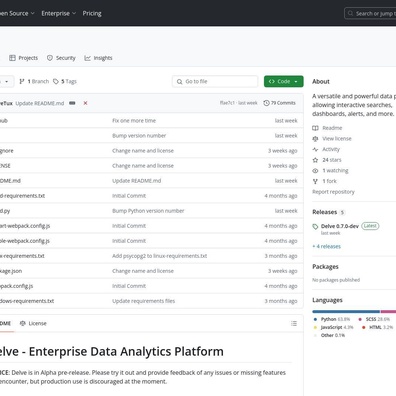Open the 24 stars link
The height and width of the screenshot is (396, 396).
tap(332, 160)
